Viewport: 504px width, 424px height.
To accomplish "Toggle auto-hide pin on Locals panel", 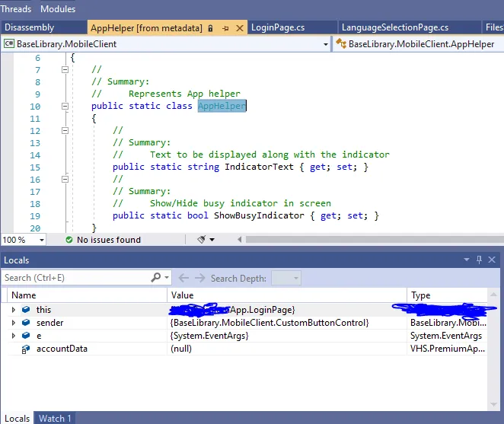I will pyautogui.click(x=479, y=260).
